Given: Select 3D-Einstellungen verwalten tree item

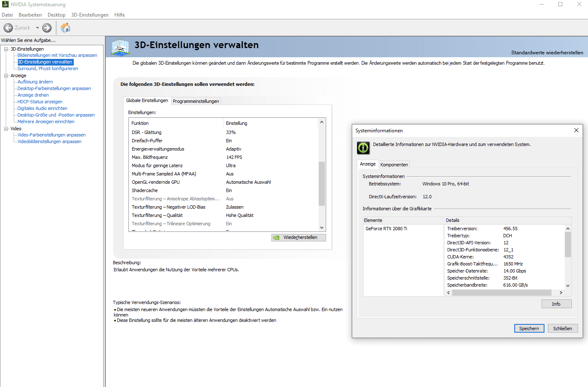Looking at the screenshot, I should coord(45,62).
